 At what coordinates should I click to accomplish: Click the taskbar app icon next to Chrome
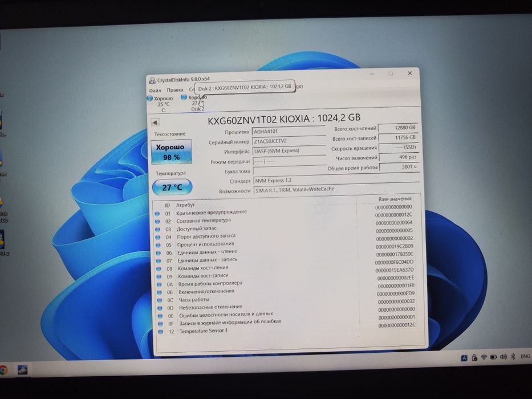tap(23, 369)
